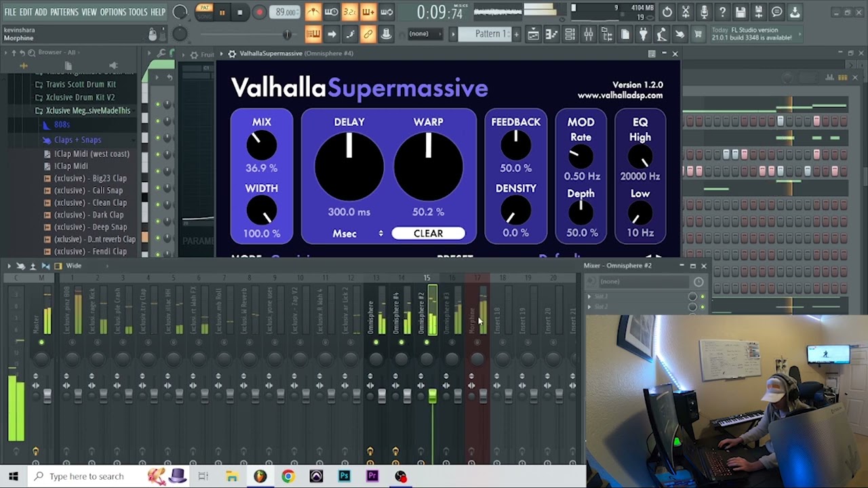This screenshot has width=868, height=488.
Task: Open help with question mark icon
Action: 722,12
